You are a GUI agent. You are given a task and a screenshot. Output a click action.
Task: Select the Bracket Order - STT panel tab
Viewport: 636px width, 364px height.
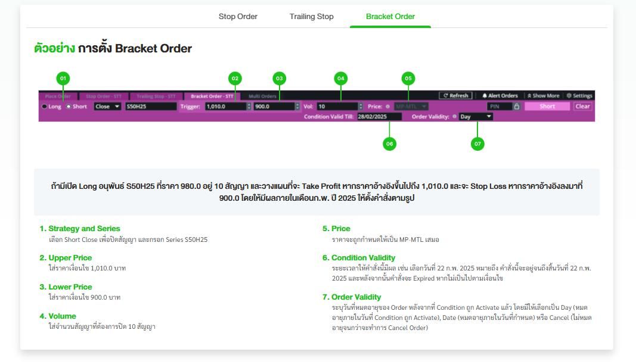212,96
